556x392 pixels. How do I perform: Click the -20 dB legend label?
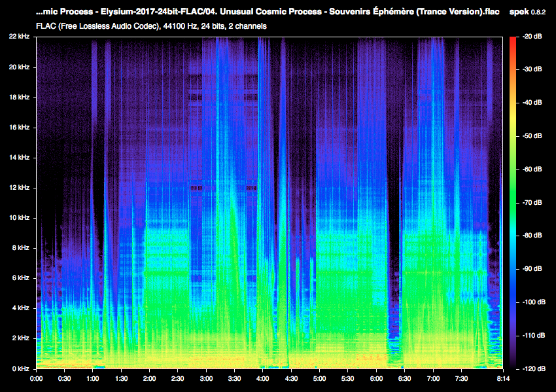click(532, 36)
